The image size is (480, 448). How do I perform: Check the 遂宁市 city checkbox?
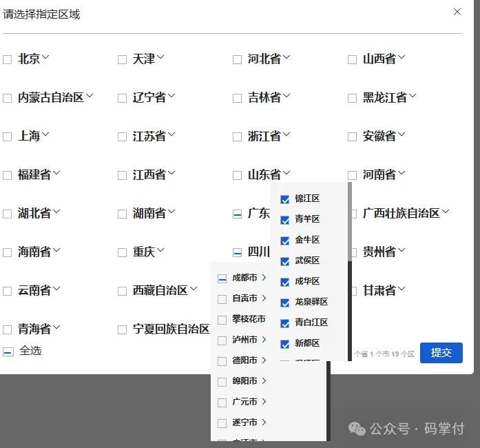(222, 423)
